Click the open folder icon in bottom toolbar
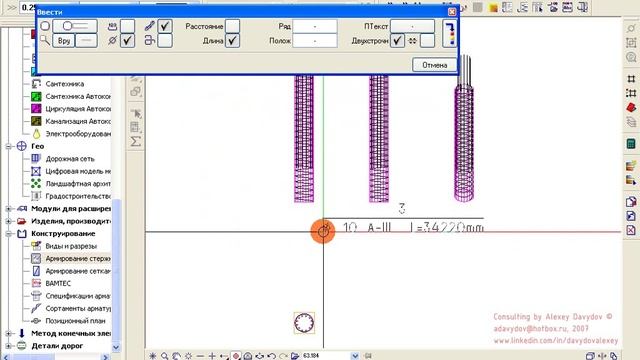Image resolution: width=640 pixels, height=360 pixels. (295, 356)
